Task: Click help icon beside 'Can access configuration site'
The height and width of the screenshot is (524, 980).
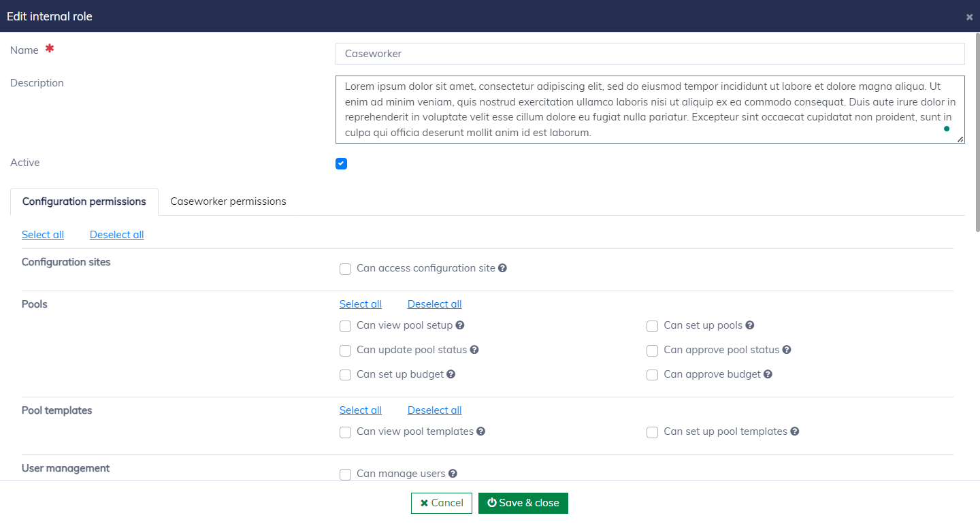Action: click(502, 268)
